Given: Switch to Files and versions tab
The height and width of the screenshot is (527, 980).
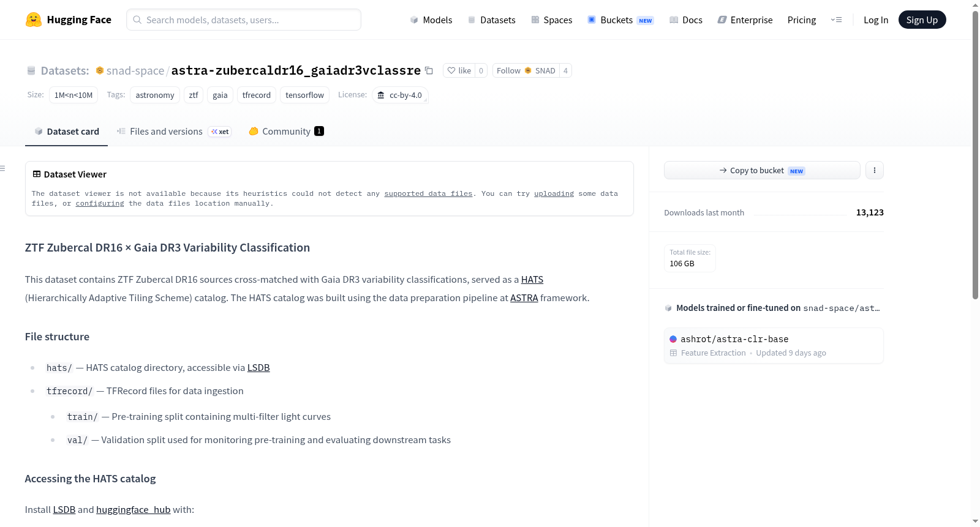Looking at the screenshot, I should tap(174, 131).
